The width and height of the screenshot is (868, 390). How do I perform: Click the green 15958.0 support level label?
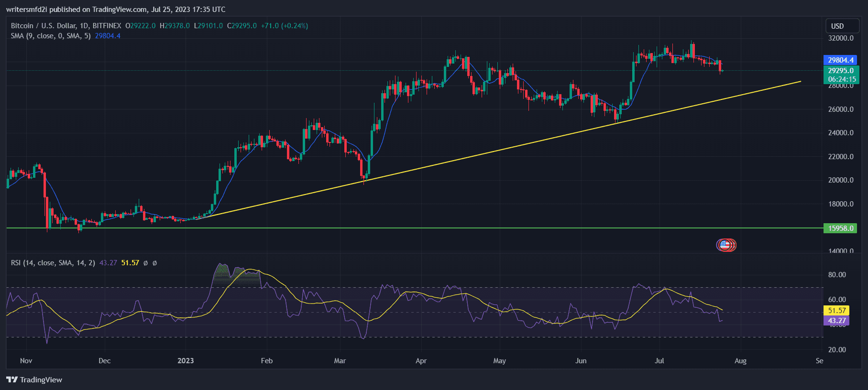(x=841, y=228)
